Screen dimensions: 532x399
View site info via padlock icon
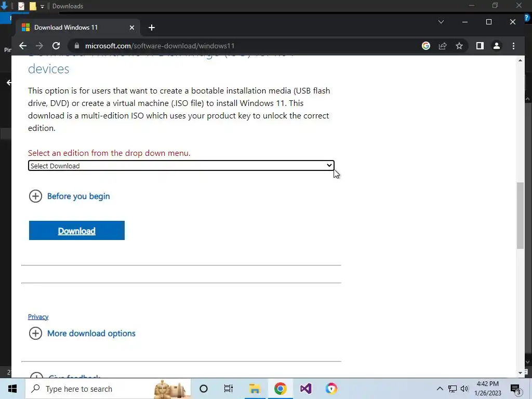click(77, 46)
